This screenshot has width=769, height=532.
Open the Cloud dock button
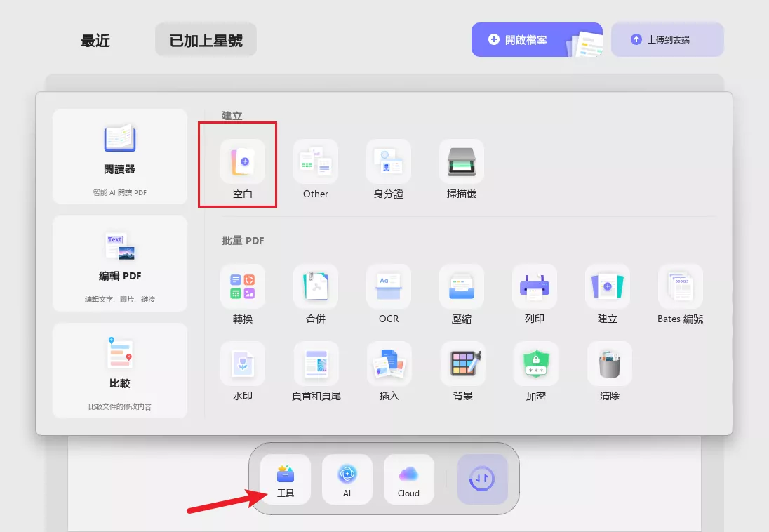[x=408, y=479]
